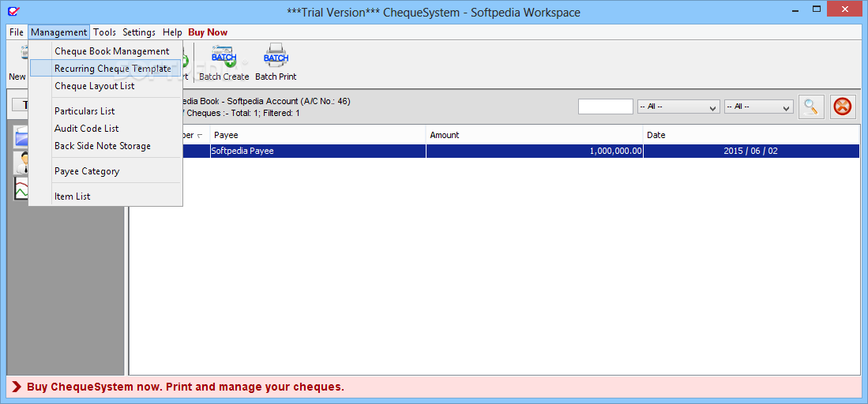Sort by the Payee column header
This screenshot has width=868, height=404.
click(x=318, y=134)
